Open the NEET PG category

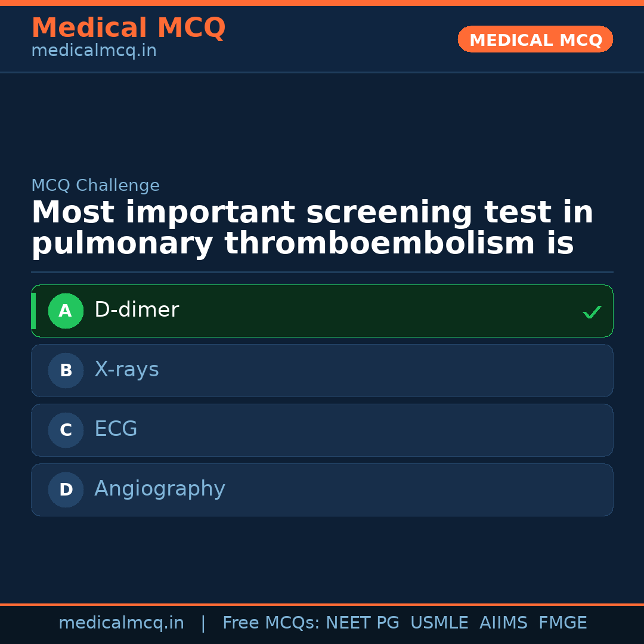tap(362, 623)
